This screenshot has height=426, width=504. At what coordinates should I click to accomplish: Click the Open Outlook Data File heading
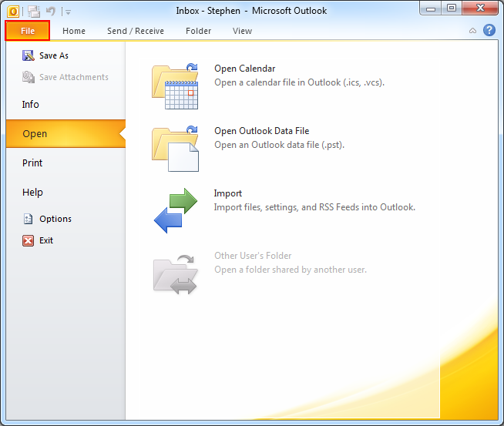pos(262,131)
